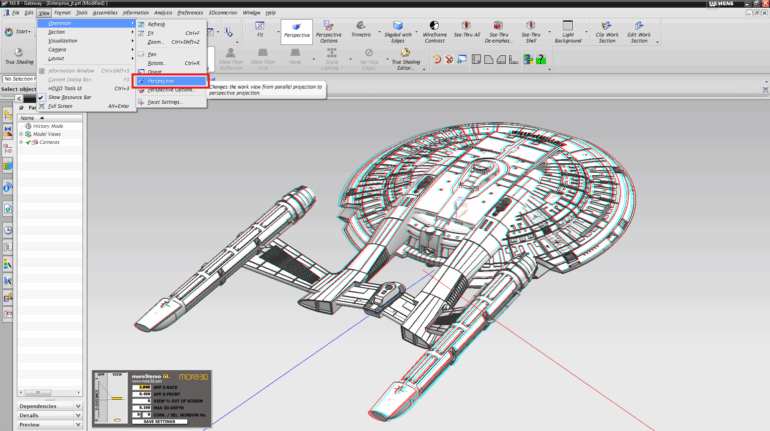Click the topmost resource bar icon
Screen dimensions: 770x431
(8, 115)
